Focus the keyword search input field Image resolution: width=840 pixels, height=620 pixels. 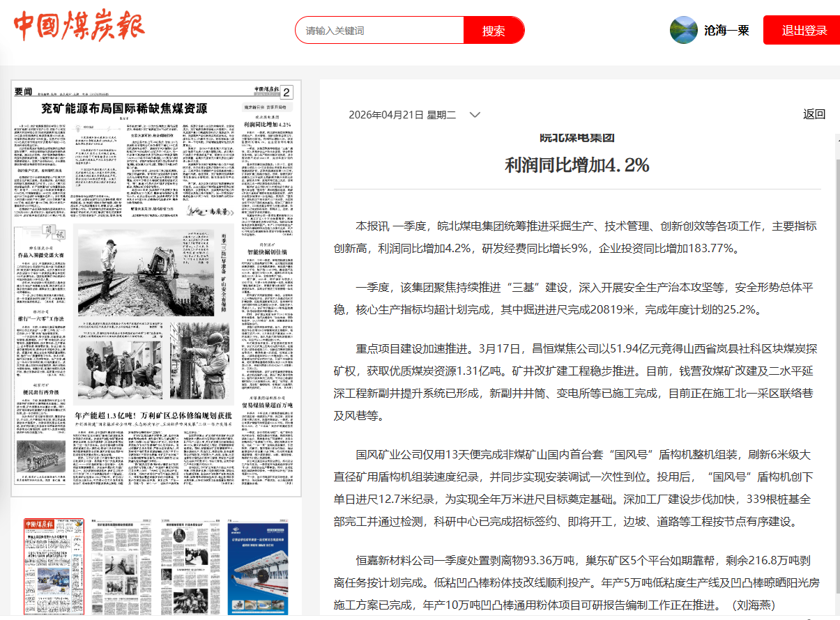click(380, 30)
